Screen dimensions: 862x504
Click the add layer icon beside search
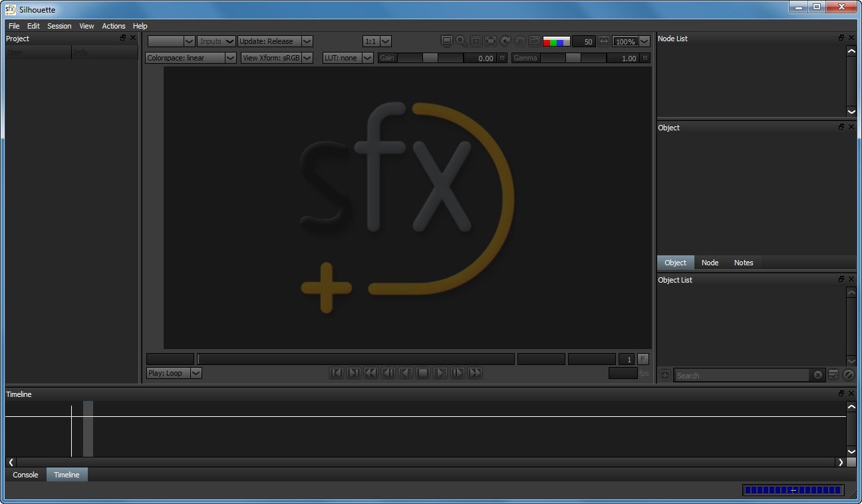pos(833,375)
